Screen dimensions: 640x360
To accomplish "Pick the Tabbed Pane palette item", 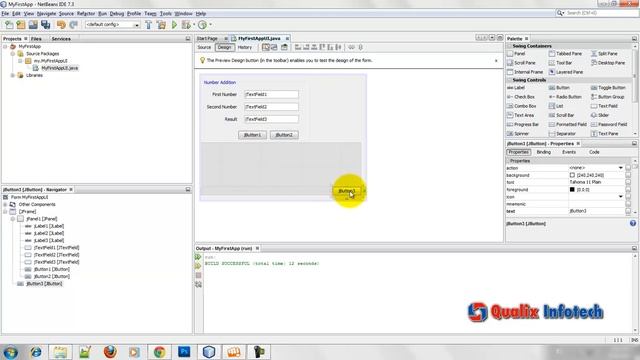I will click(x=565, y=53).
